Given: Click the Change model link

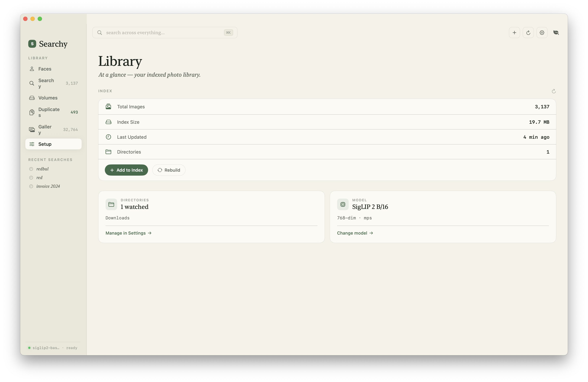Looking at the screenshot, I should 355,233.
